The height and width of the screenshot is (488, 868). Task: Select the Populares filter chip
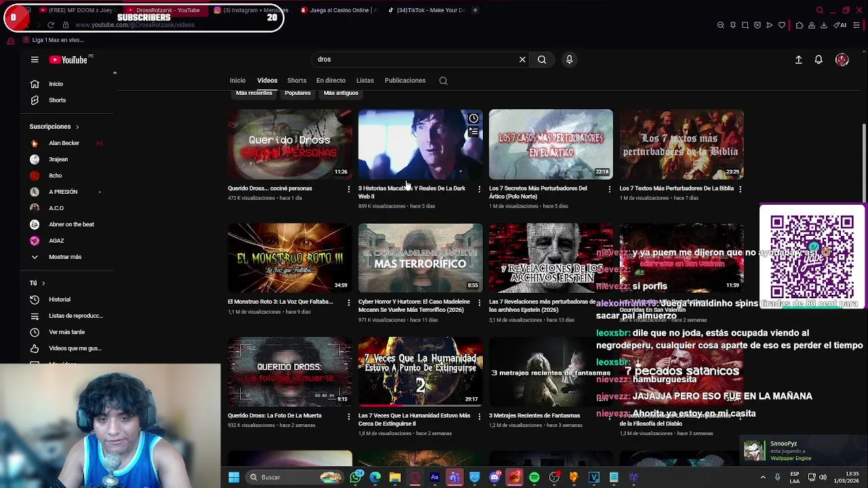[x=298, y=93]
